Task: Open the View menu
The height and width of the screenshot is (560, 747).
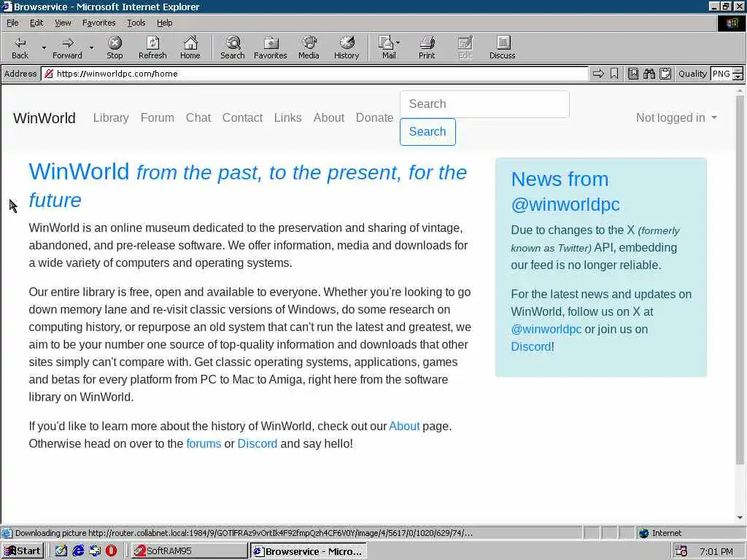Action: click(63, 23)
